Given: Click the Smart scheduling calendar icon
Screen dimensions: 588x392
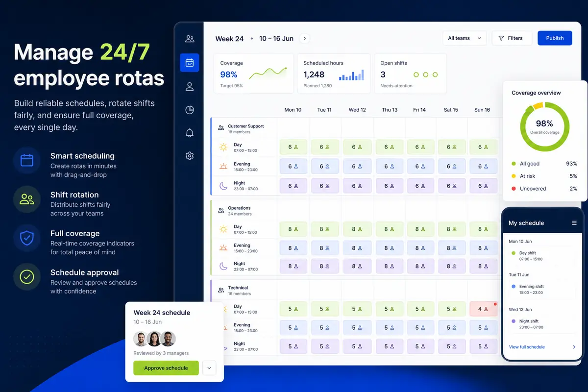Looking at the screenshot, I should tap(27, 160).
